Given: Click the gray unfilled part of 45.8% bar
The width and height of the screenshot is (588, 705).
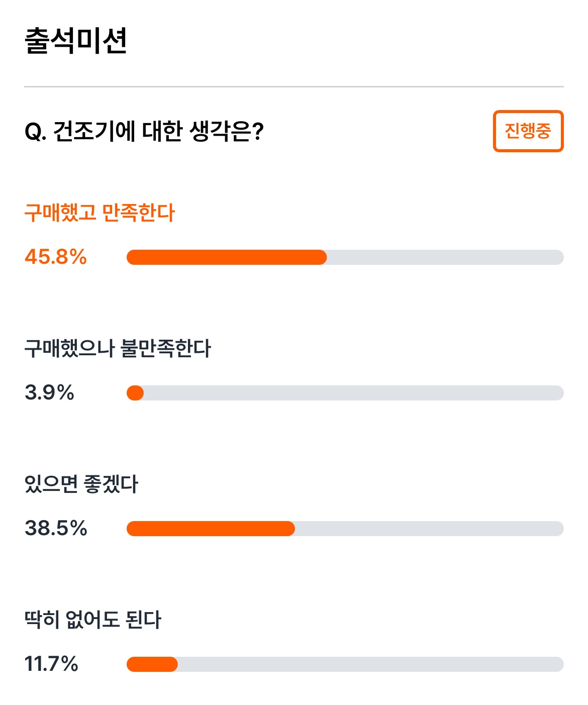Looking at the screenshot, I should [445, 257].
